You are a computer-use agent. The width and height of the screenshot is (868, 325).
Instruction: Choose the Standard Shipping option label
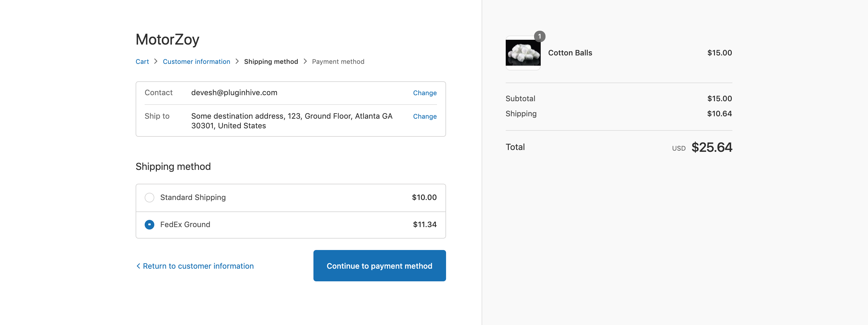pyautogui.click(x=193, y=197)
